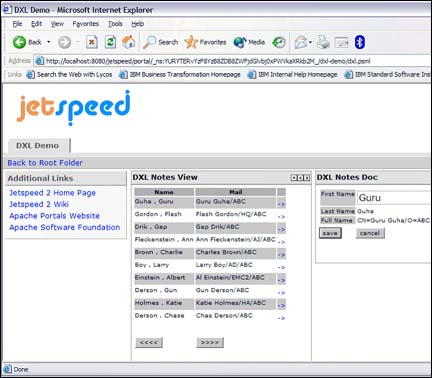The image size is (432, 378).
Task: Open the Back history dropdown arrow
Action: [49, 42]
